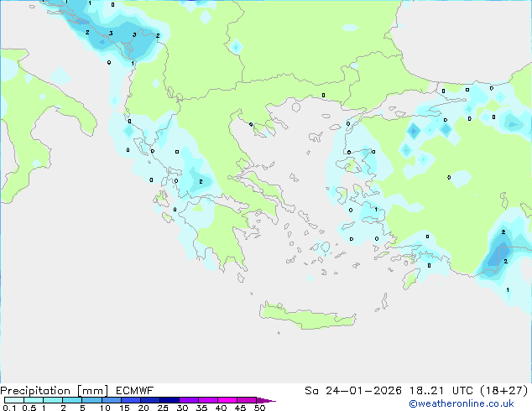Click the legend label '25'
The image size is (532, 411).
point(163,408)
